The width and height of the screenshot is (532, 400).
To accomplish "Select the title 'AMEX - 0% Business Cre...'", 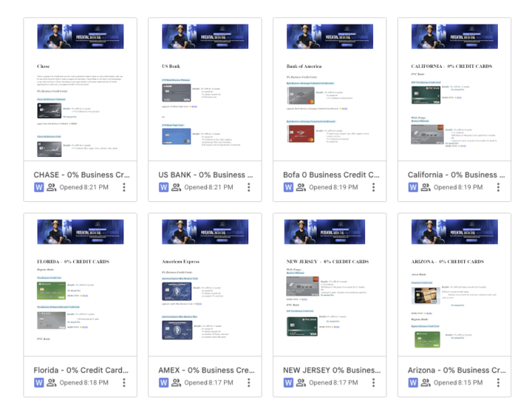I will coord(206,370).
